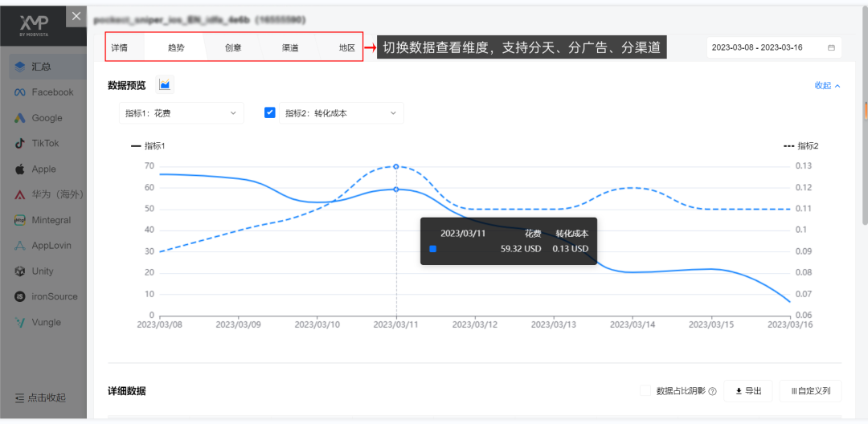The height and width of the screenshot is (424, 868).
Task: Open the date range picker field
Action: [774, 47]
